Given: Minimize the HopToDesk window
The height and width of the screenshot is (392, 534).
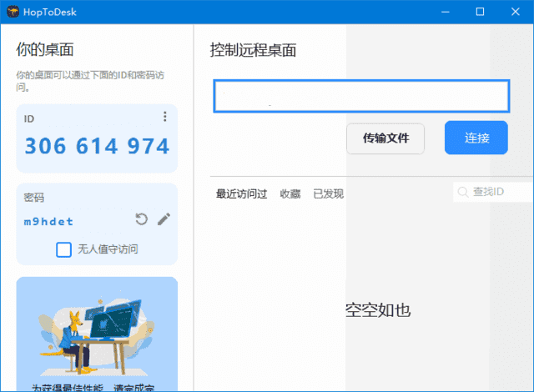Looking at the screenshot, I should [441, 12].
